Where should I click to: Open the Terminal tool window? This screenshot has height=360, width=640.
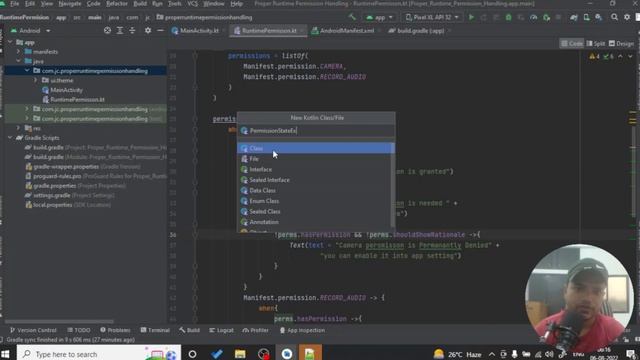tap(155, 330)
